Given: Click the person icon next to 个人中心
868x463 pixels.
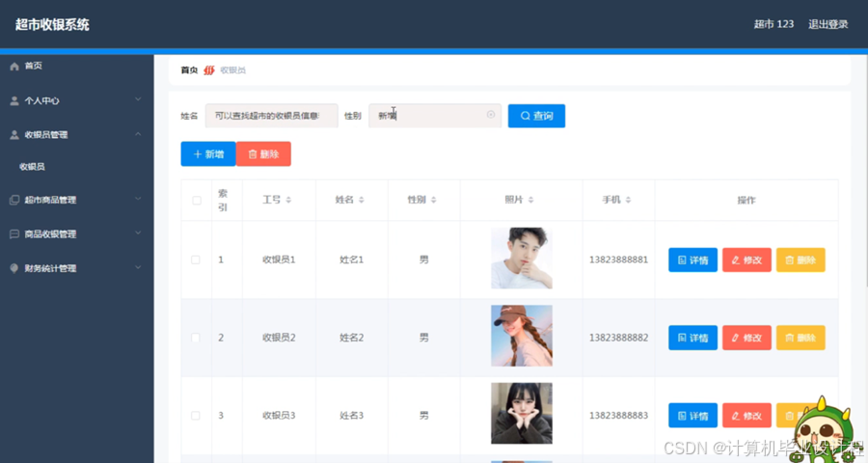Looking at the screenshot, I should point(14,100).
